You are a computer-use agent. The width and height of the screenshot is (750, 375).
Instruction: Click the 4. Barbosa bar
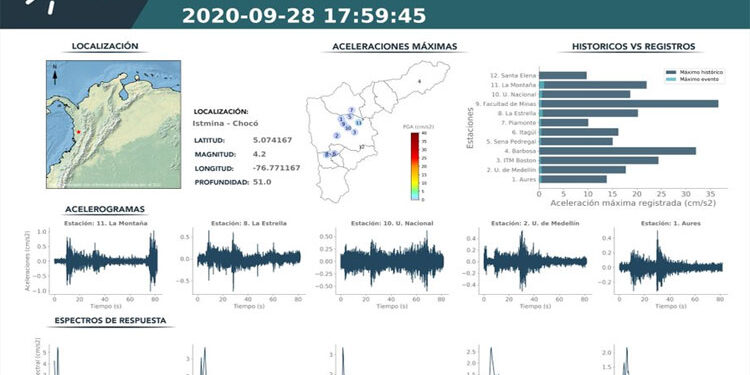click(x=618, y=151)
